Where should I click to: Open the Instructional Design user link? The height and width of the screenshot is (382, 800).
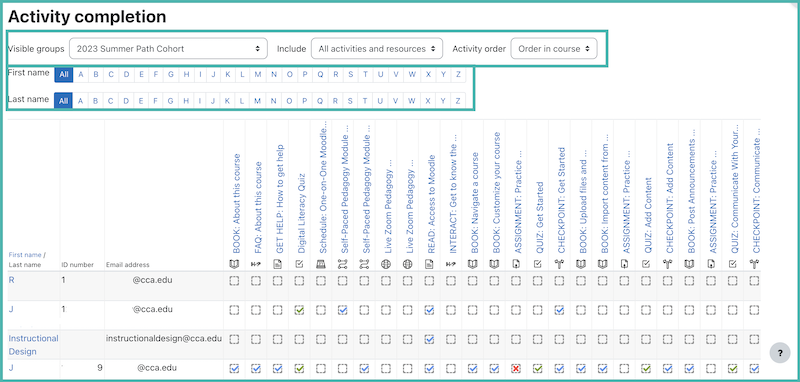point(34,345)
